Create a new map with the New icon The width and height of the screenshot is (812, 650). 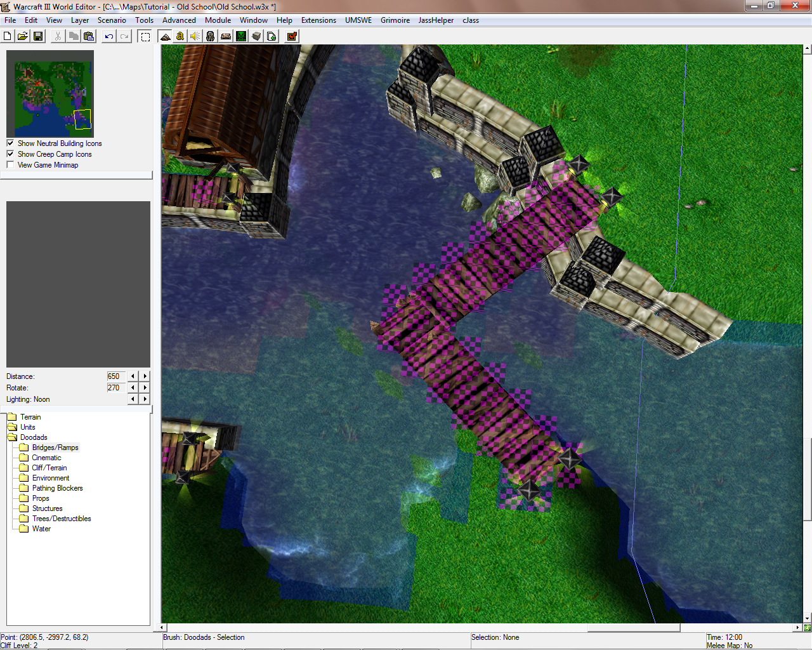pyautogui.click(x=8, y=36)
